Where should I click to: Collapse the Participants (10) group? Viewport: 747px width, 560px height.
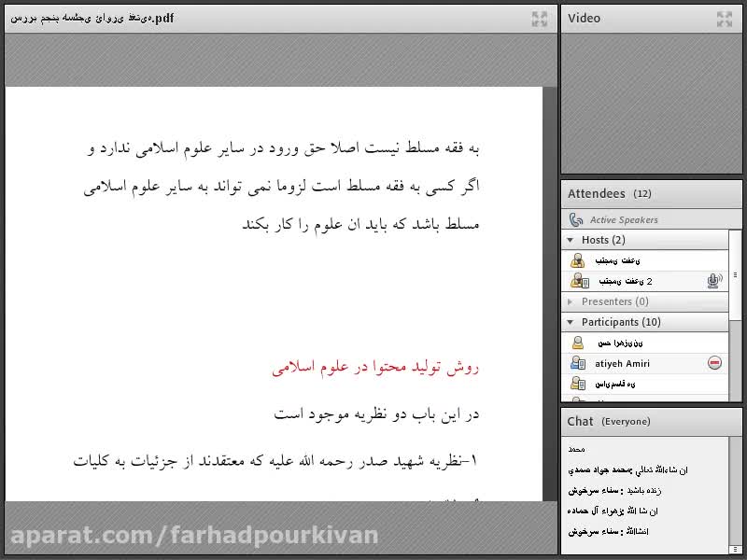[571, 322]
